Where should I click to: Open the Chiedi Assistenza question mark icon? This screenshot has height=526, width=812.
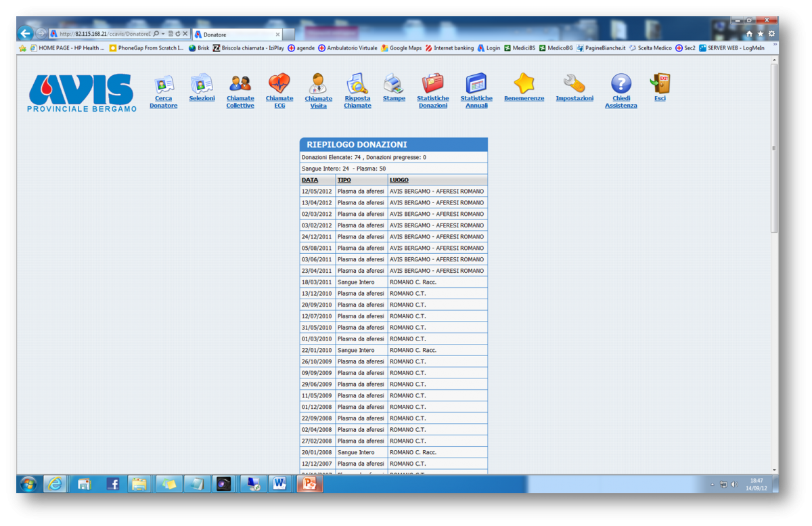click(621, 83)
